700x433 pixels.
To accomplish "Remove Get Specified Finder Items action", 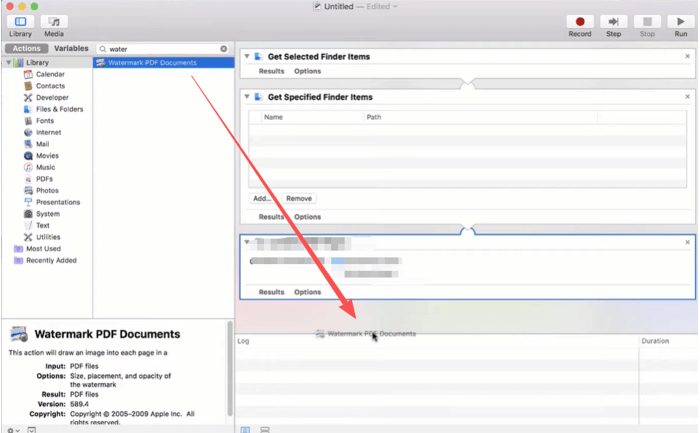I will 688,96.
